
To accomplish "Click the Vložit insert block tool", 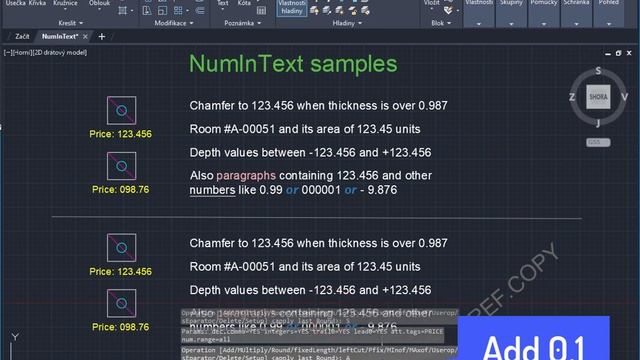I will coord(431,3).
